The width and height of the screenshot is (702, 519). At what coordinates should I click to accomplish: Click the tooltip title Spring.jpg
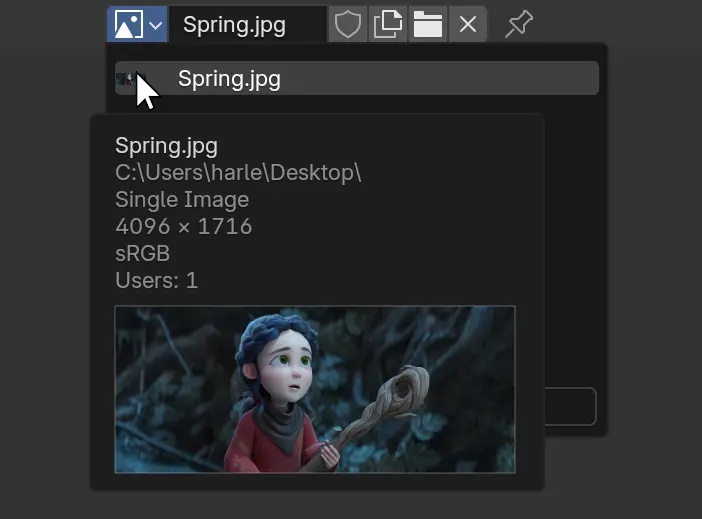tap(167, 146)
